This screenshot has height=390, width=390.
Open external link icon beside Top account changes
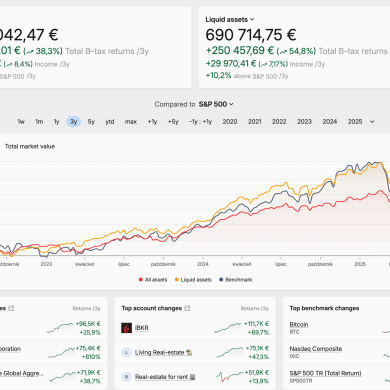187,308
